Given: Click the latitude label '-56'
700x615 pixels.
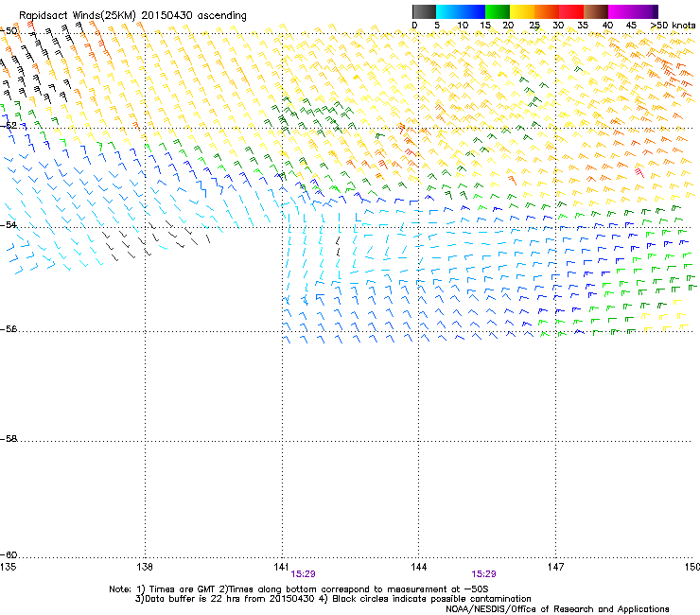Looking at the screenshot, I should (9, 328).
